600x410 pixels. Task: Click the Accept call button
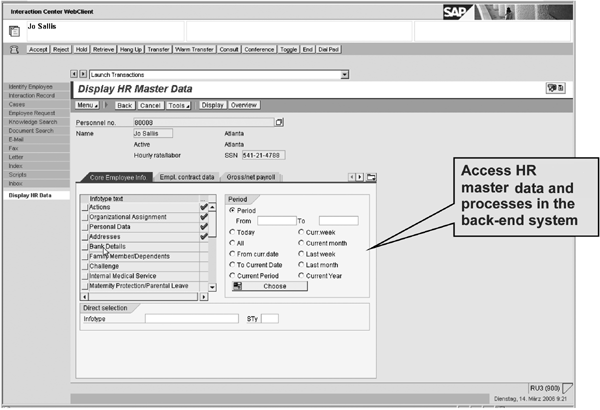38,49
